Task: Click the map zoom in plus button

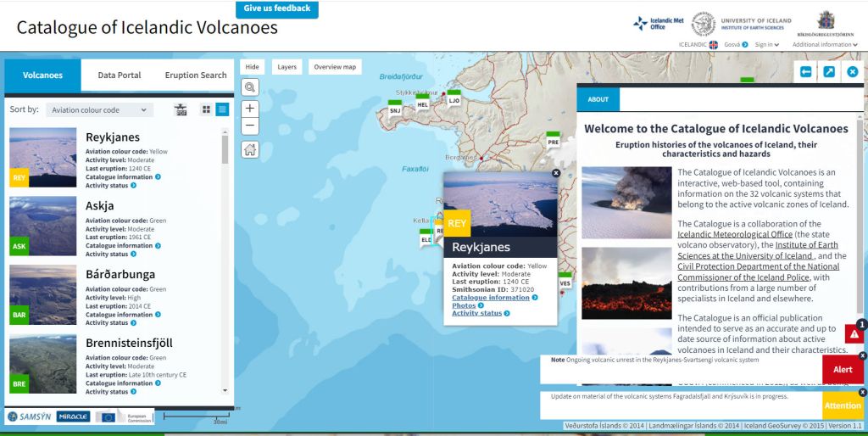Action: pyautogui.click(x=250, y=109)
